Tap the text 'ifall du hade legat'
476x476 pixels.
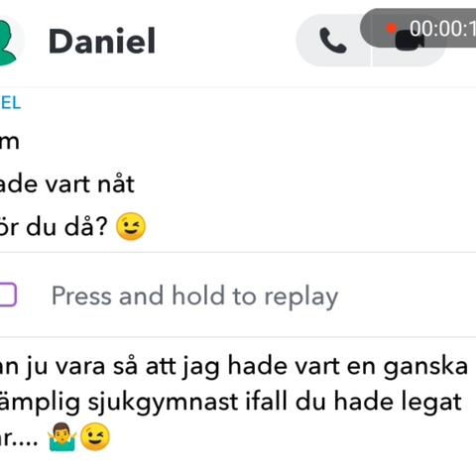353,402
